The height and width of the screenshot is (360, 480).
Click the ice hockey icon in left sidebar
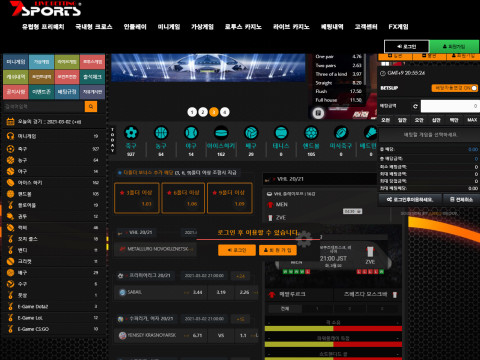(10, 183)
